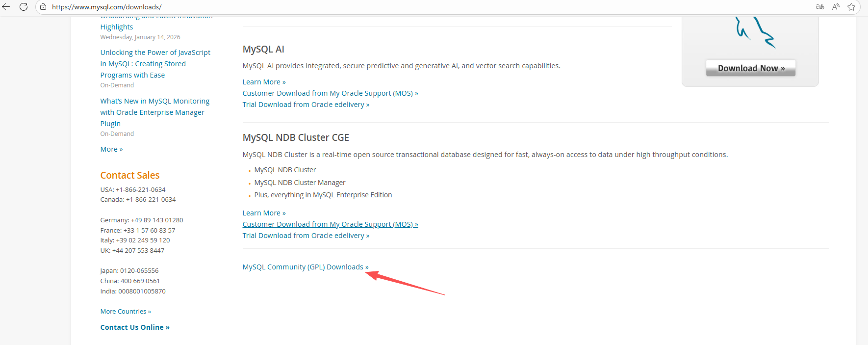Select the France phone number line
Screen dimensions: 868x345
point(138,231)
